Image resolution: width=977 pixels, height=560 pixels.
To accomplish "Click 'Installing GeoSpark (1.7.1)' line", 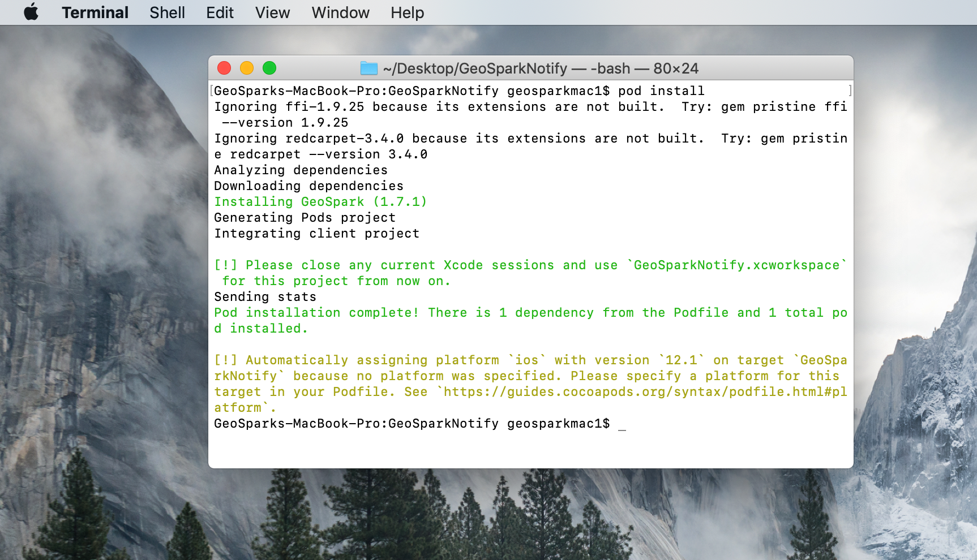I will [320, 202].
